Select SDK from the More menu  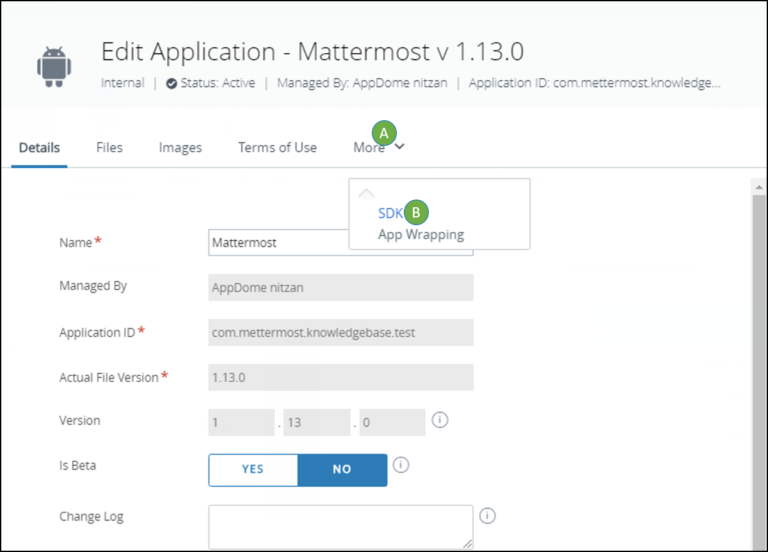click(389, 213)
